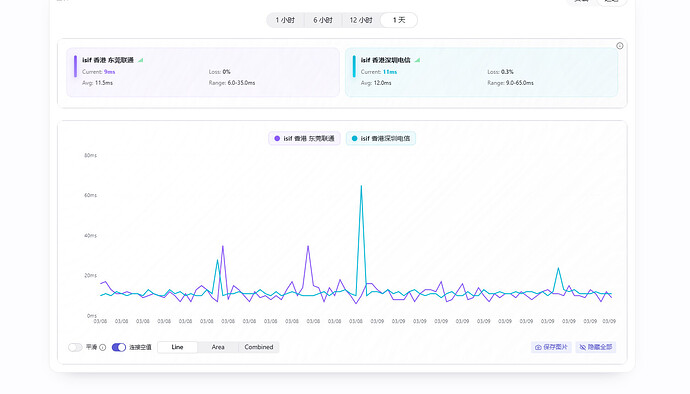Image resolution: width=690 pixels, height=394 pixels.
Task: Select the 1 天 time range
Action: [399, 20]
